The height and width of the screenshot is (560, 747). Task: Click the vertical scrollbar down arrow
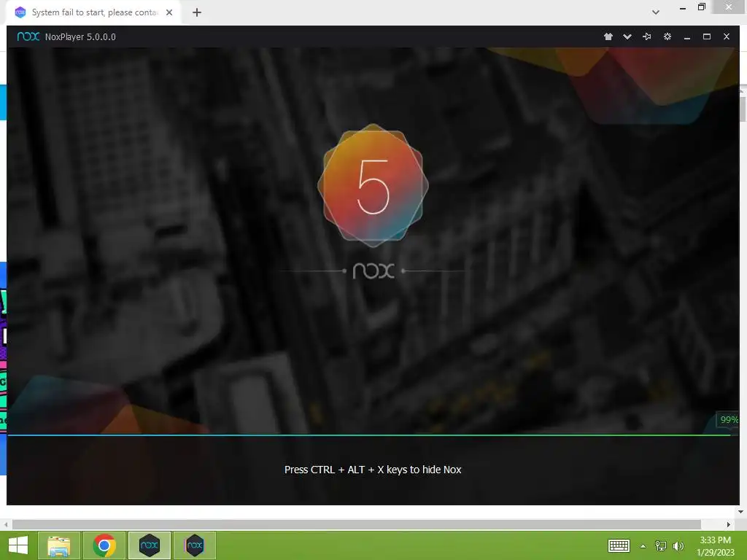[741, 512]
